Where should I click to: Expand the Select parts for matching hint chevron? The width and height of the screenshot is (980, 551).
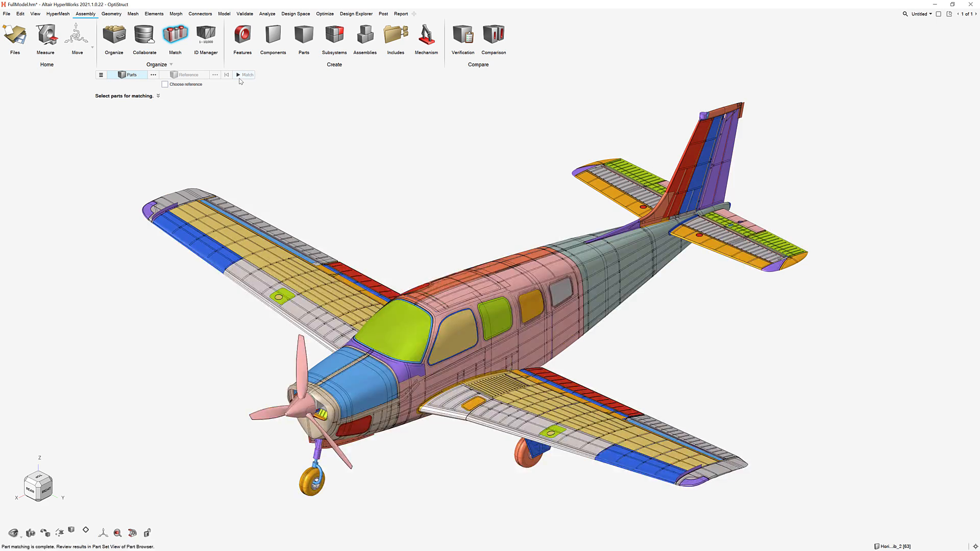[158, 96]
